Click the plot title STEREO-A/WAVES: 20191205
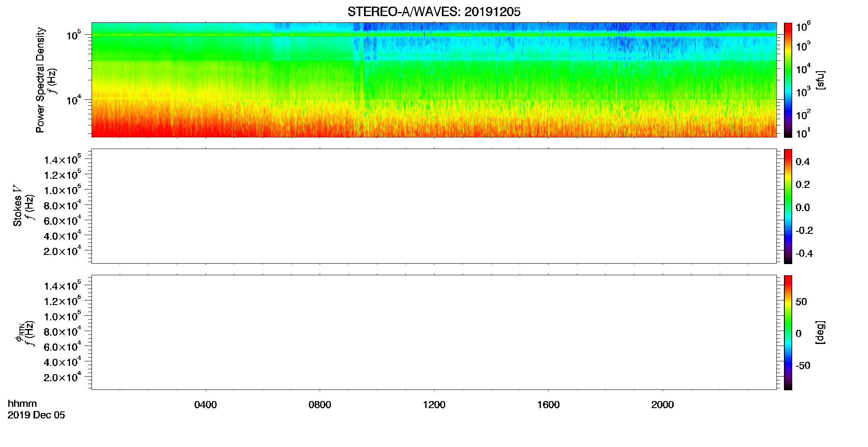This screenshot has height=447, width=868. point(434,12)
